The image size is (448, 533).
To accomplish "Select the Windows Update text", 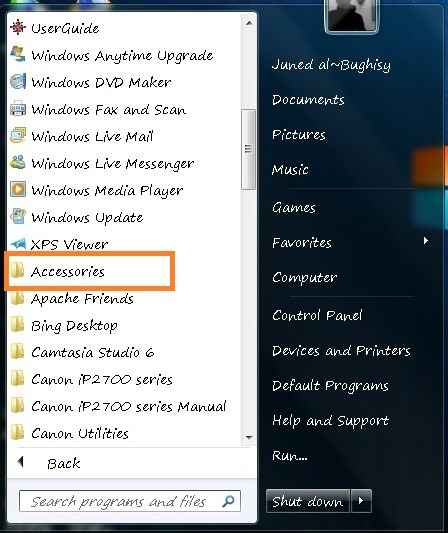I will pyautogui.click(x=87, y=218).
